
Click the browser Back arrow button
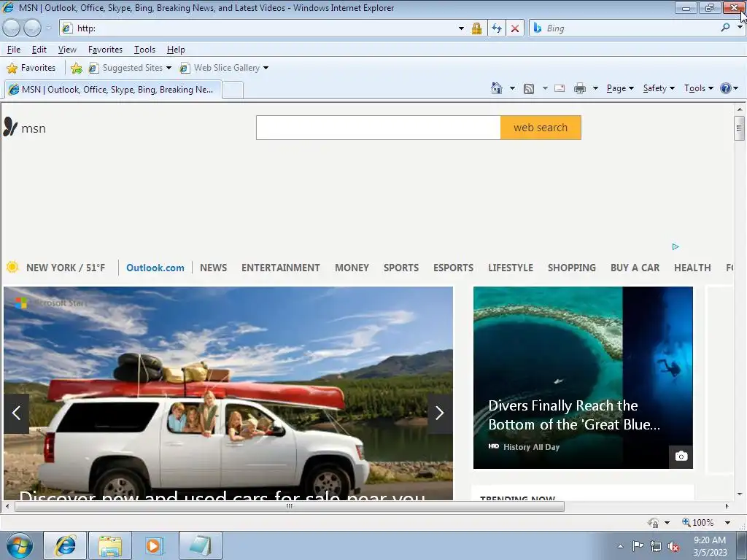(12, 28)
